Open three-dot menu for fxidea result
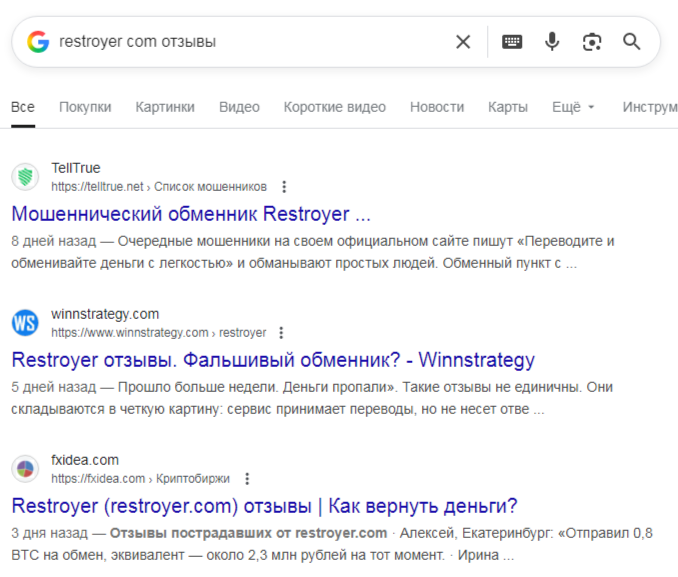 click(x=247, y=479)
